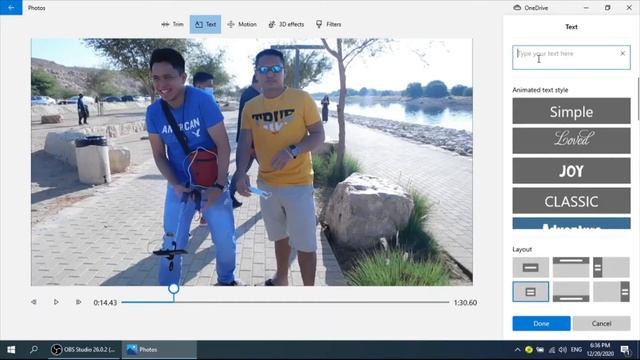Select the left-side vertical layout
The image size is (640, 360).
coord(611,267)
